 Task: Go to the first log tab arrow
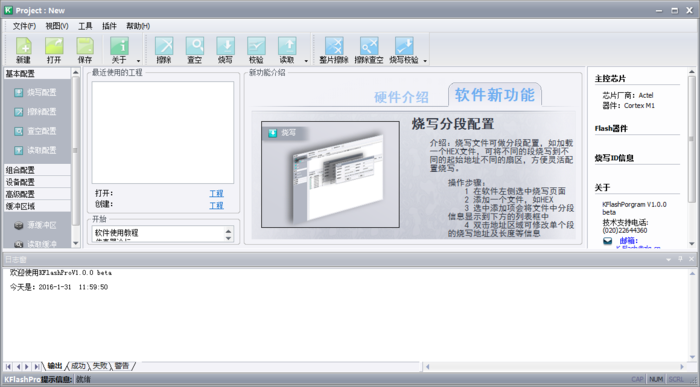pyautogui.click(x=8, y=366)
